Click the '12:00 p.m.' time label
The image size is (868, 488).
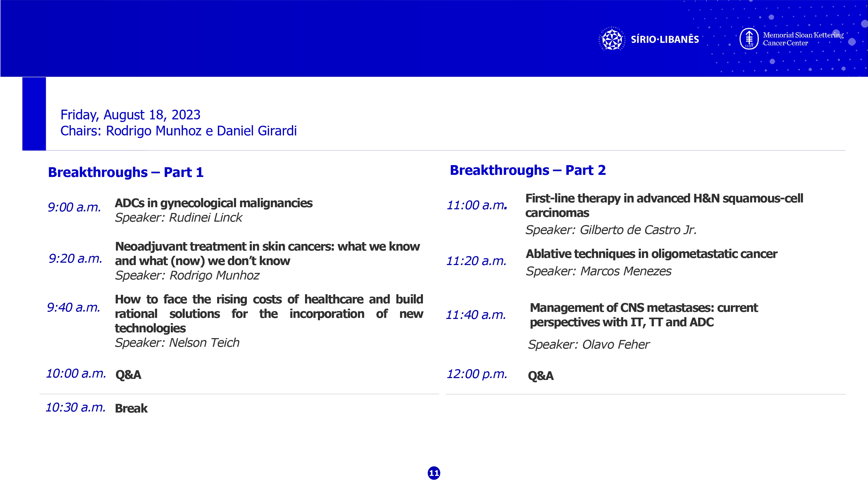tap(477, 374)
